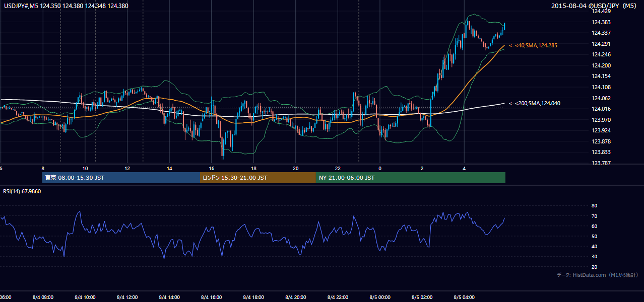Click the RSI 30 level label
644x302 pixels.
tap(594, 257)
